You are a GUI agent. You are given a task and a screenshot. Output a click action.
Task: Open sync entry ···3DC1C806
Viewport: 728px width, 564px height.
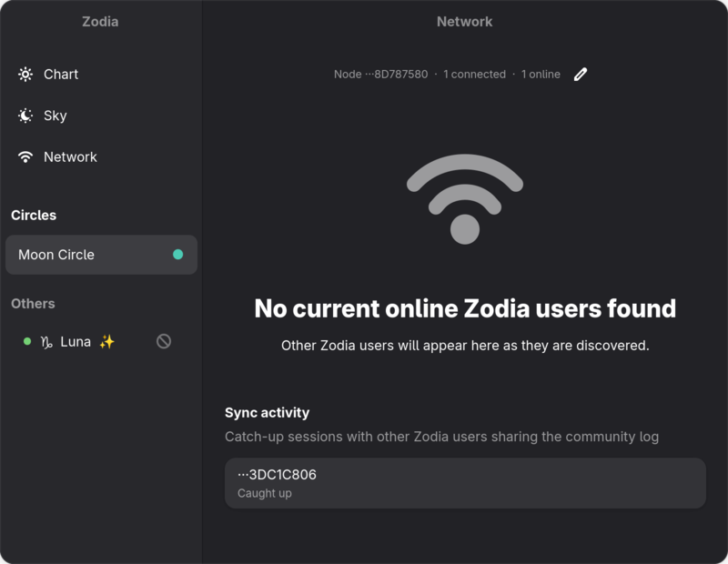tap(465, 483)
